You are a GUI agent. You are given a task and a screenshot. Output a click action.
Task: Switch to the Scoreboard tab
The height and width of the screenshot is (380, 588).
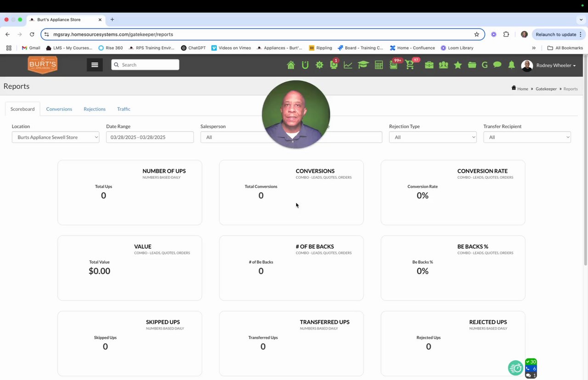pyautogui.click(x=23, y=109)
